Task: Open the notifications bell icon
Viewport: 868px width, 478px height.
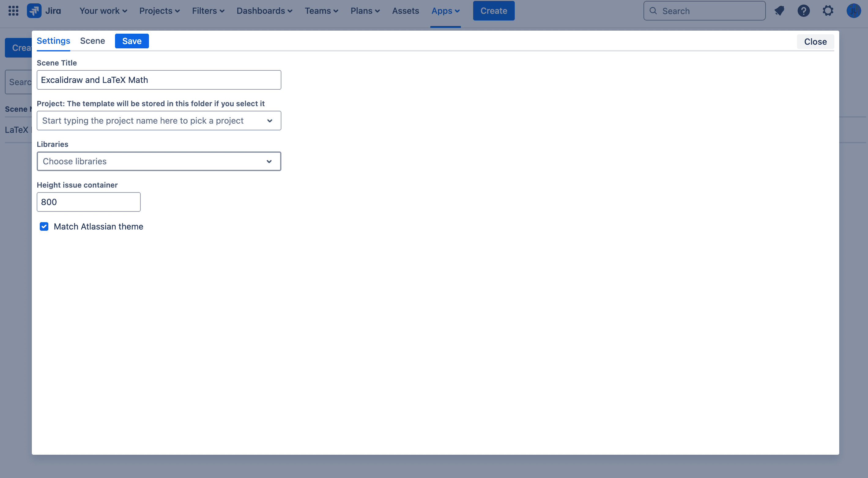Action: pos(779,11)
